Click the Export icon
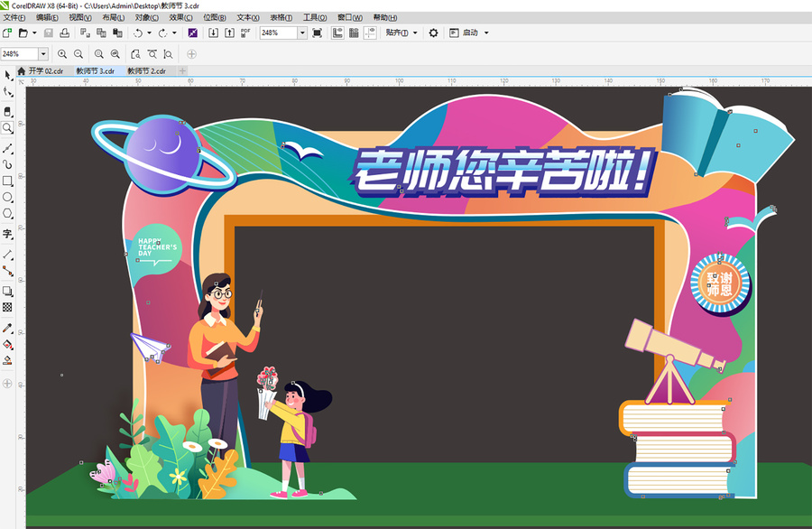Screen dimensions: 812x529 pyautogui.click(x=229, y=32)
